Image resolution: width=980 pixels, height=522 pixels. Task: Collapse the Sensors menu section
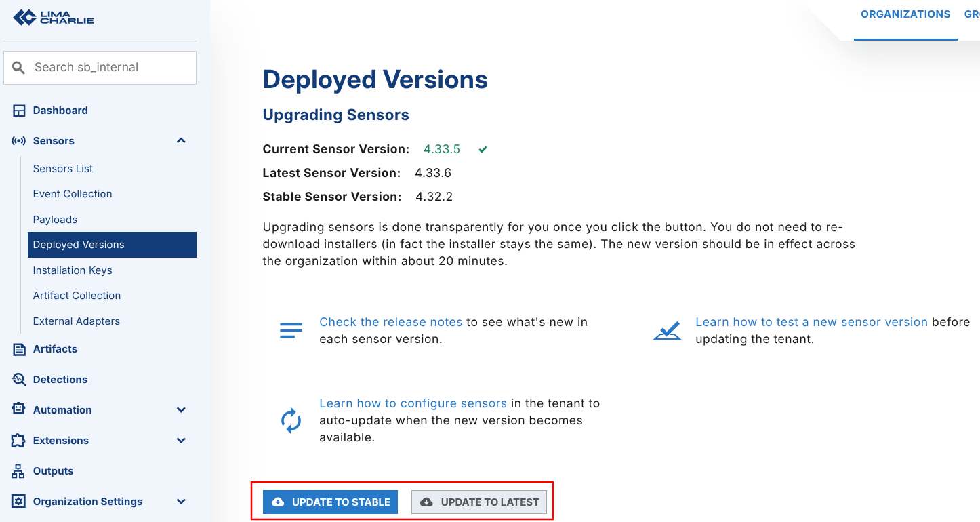pyautogui.click(x=181, y=141)
